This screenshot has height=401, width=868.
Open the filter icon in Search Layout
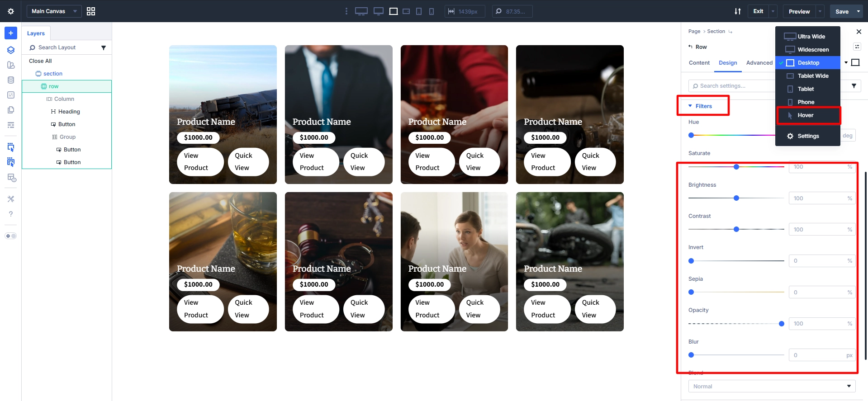pos(104,47)
